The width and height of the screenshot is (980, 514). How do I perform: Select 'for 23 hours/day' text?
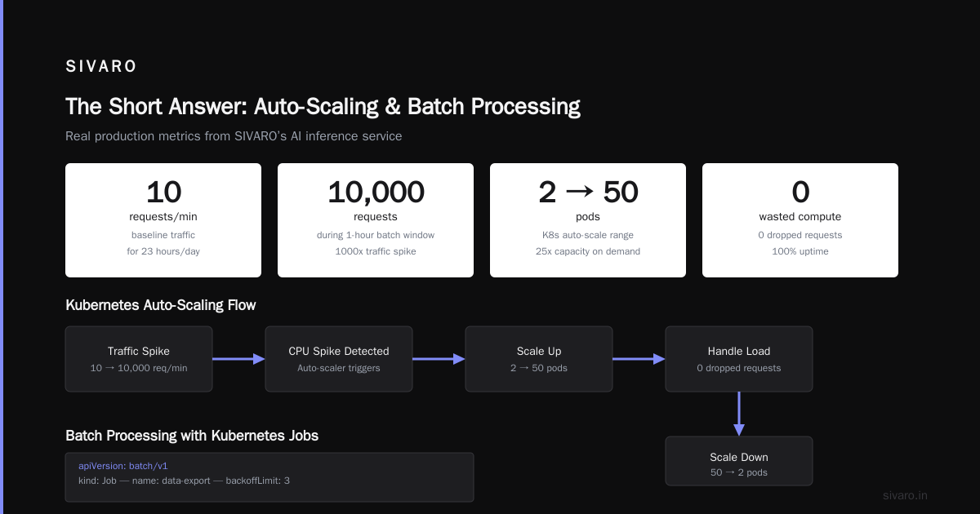pyautogui.click(x=163, y=251)
